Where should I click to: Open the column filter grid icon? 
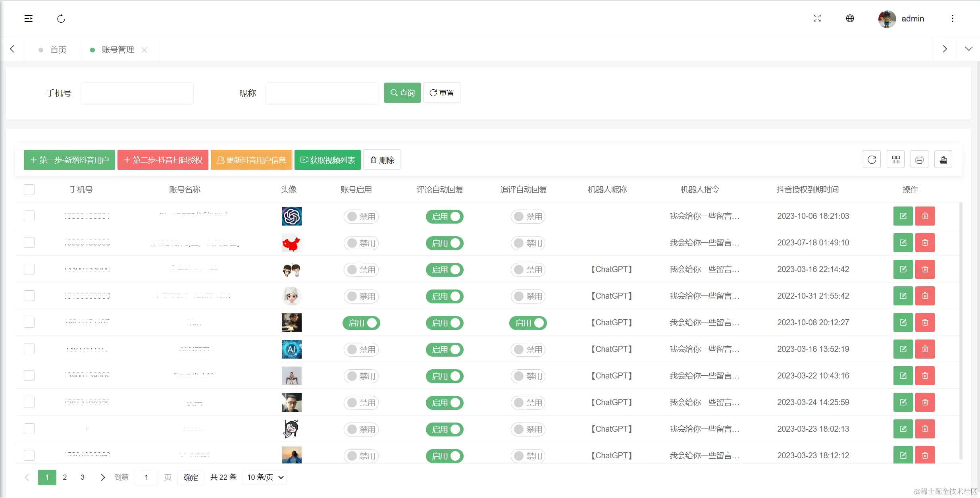pos(895,160)
